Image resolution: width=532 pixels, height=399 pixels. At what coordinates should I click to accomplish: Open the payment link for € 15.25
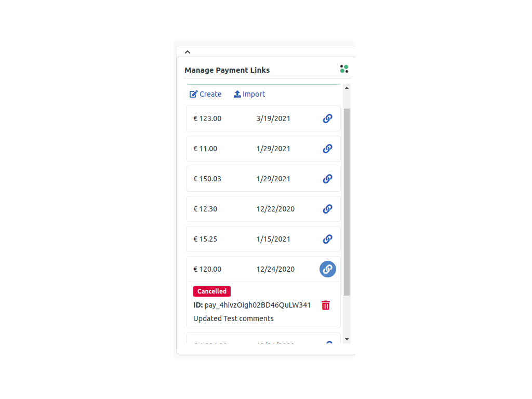[327, 239]
